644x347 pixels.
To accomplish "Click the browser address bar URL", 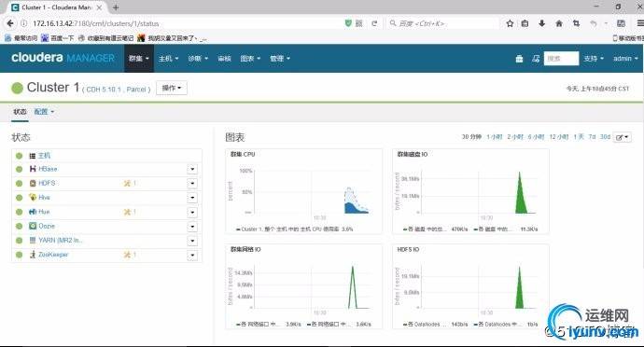I will pos(96,23).
